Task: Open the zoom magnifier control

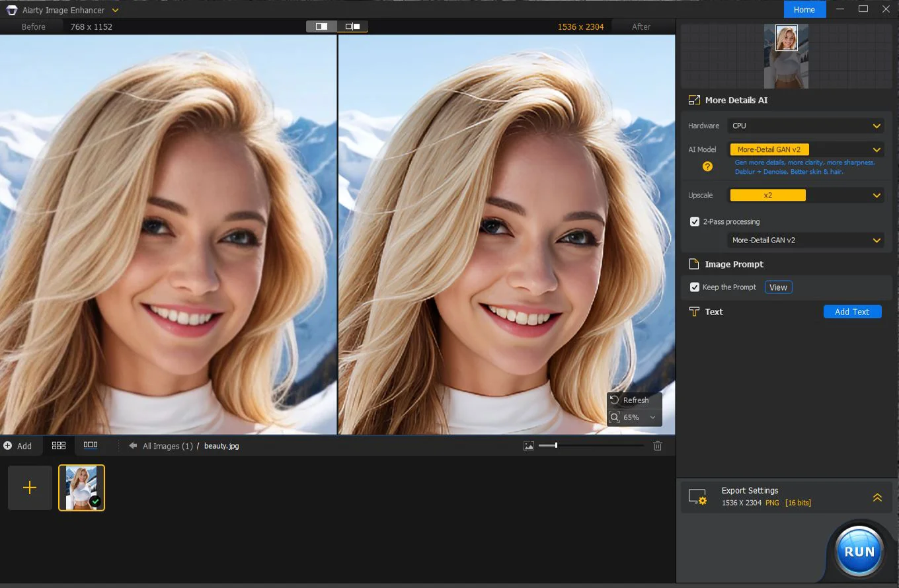Action: pyautogui.click(x=613, y=417)
